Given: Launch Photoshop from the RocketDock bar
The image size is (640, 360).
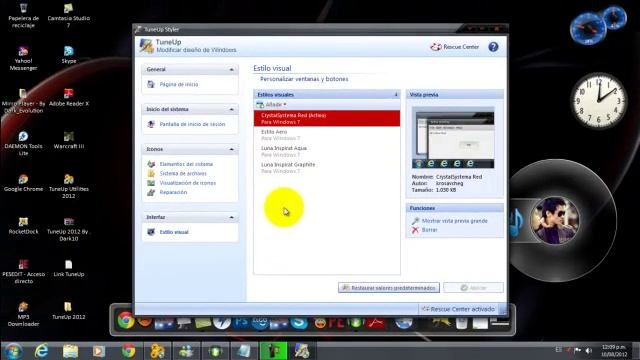Looking at the screenshot, I should [x=241, y=322].
